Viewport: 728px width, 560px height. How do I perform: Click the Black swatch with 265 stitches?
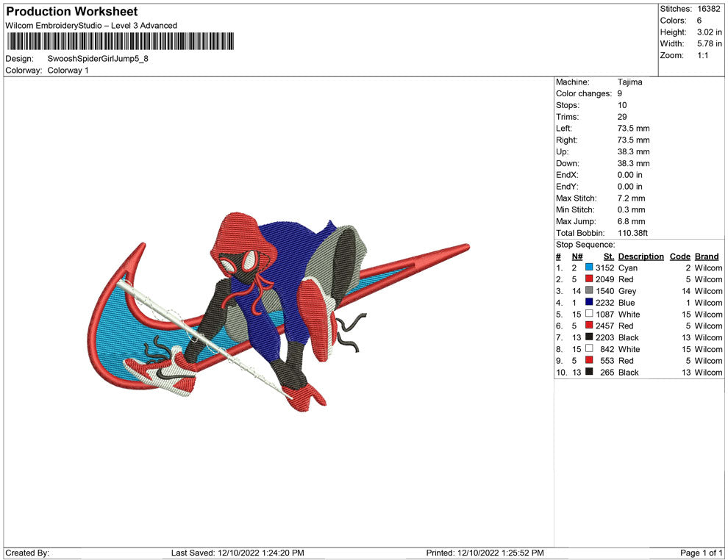[589, 372]
